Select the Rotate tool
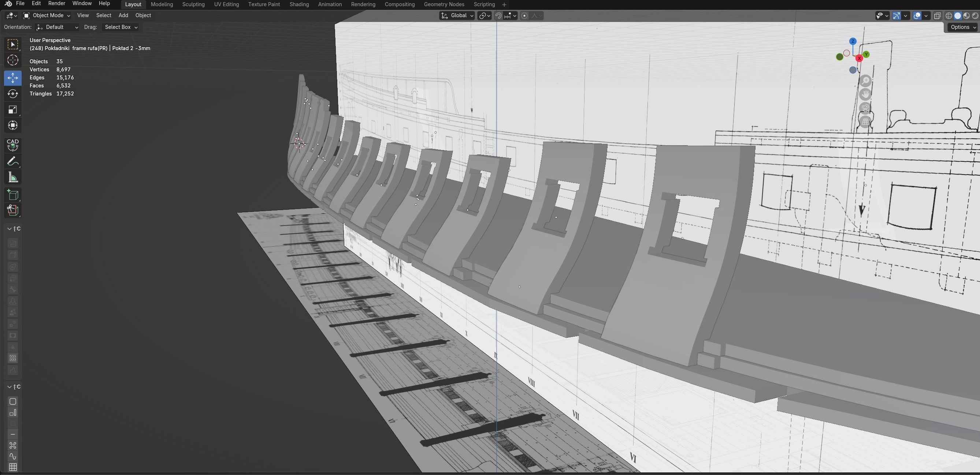The width and height of the screenshot is (980, 475). (x=12, y=94)
